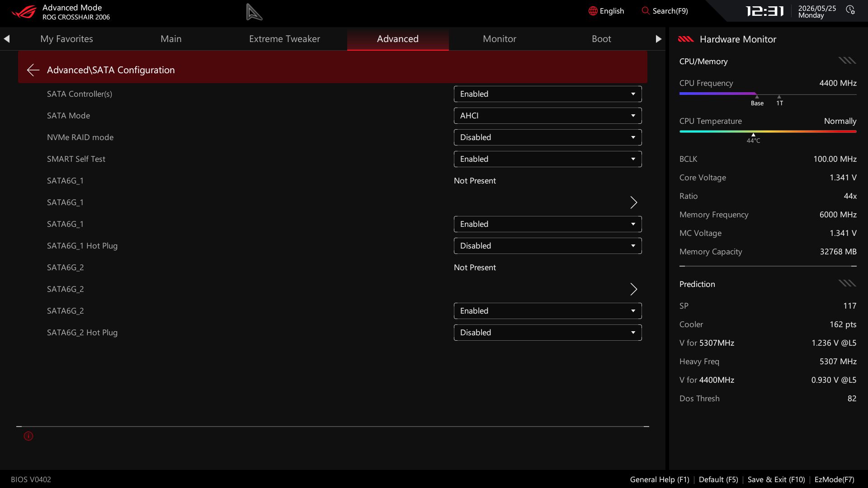This screenshot has height=488, width=868.
Task: Click the SP 117 value
Action: click(x=849, y=306)
